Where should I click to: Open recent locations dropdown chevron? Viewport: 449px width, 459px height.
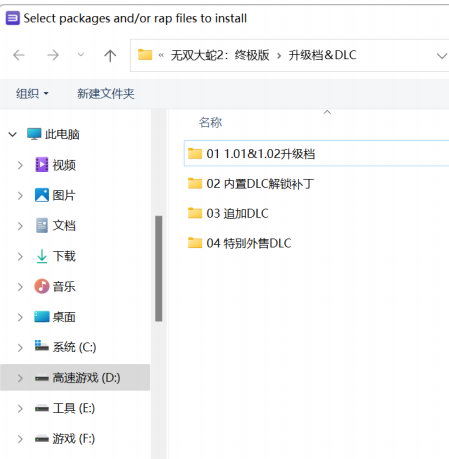click(x=81, y=54)
